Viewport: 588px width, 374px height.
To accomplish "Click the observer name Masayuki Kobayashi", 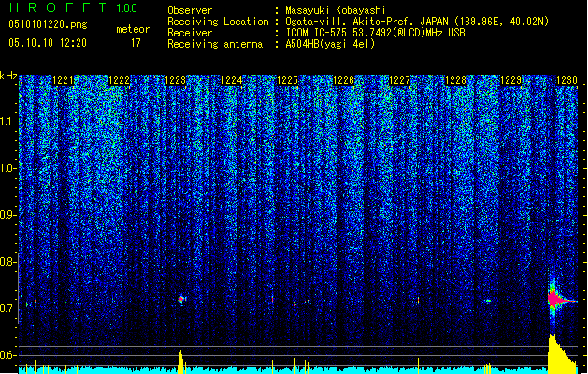I will tap(336, 10).
